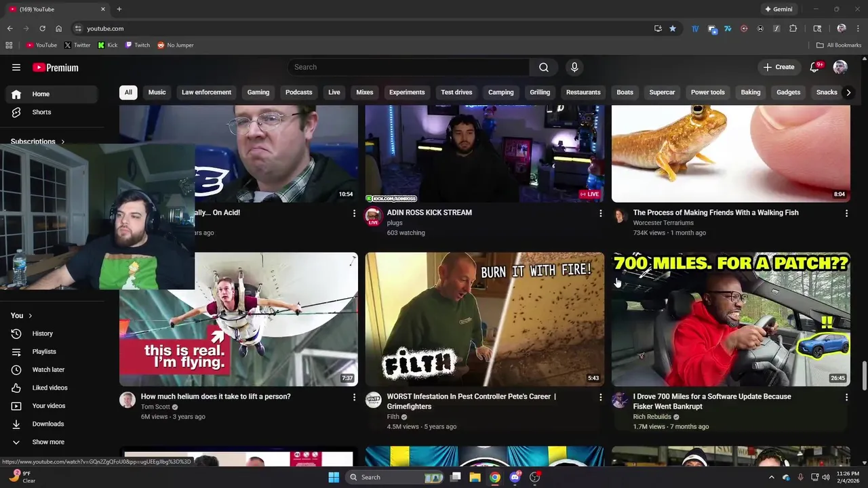
Task: Open more options for Walking Fish video
Action: pyautogui.click(x=846, y=213)
